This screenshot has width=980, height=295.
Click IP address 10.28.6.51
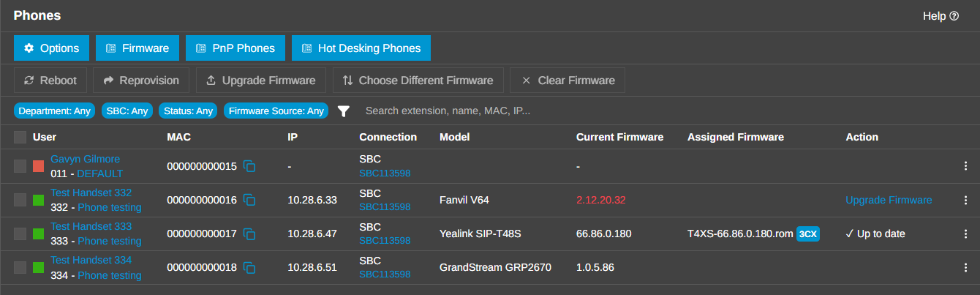[x=312, y=267]
